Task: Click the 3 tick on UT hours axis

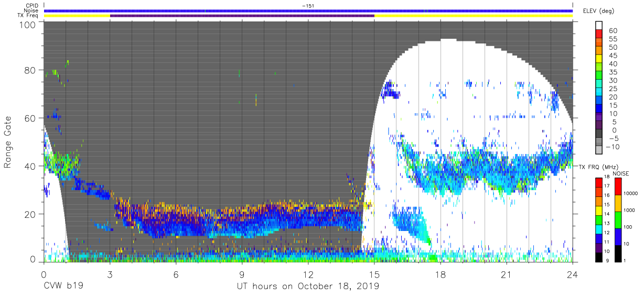Action: [110, 274]
